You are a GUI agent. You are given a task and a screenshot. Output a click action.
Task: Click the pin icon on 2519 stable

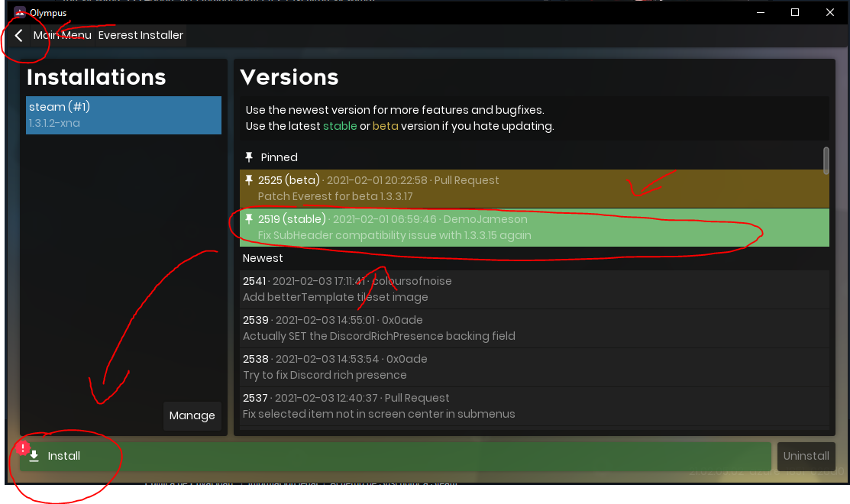click(249, 219)
